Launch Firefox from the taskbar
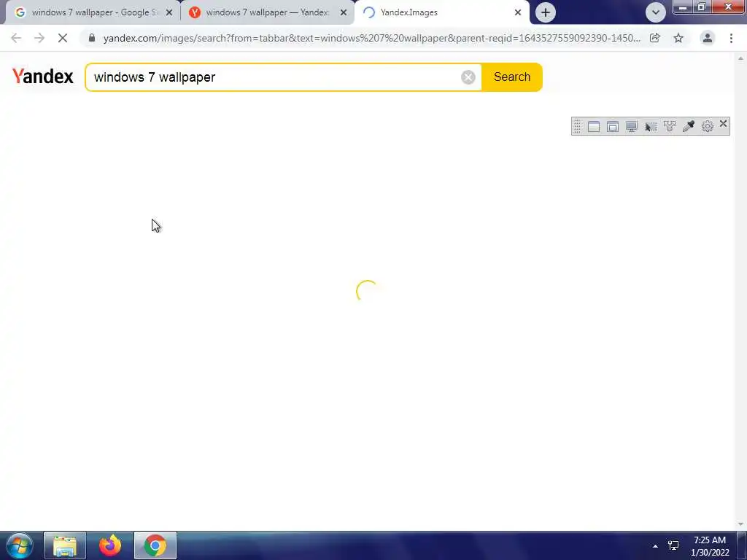Screen dimensions: 747x560 tap(110, 545)
